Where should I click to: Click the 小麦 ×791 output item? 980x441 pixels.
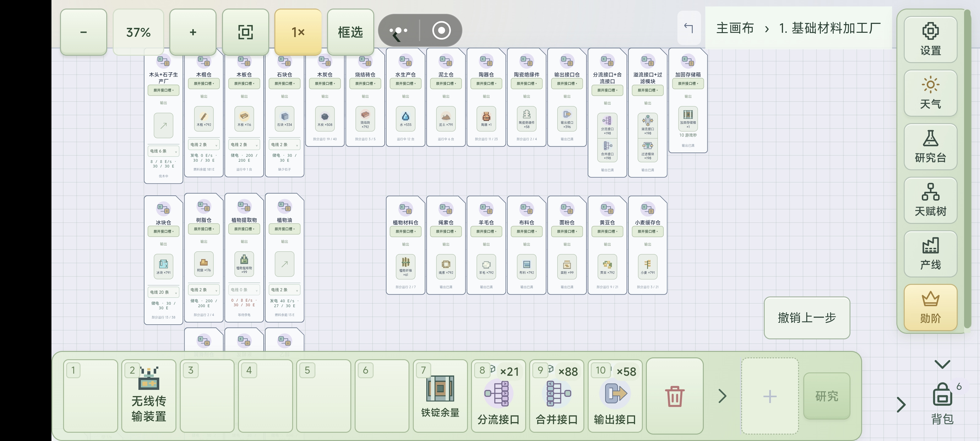click(x=647, y=267)
